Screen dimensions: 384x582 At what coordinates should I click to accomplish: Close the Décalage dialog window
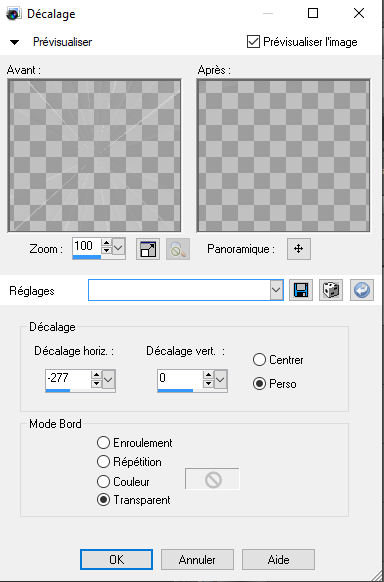click(359, 14)
